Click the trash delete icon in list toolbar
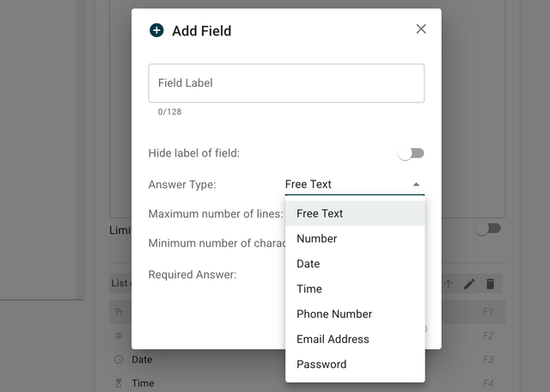 tap(491, 284)
